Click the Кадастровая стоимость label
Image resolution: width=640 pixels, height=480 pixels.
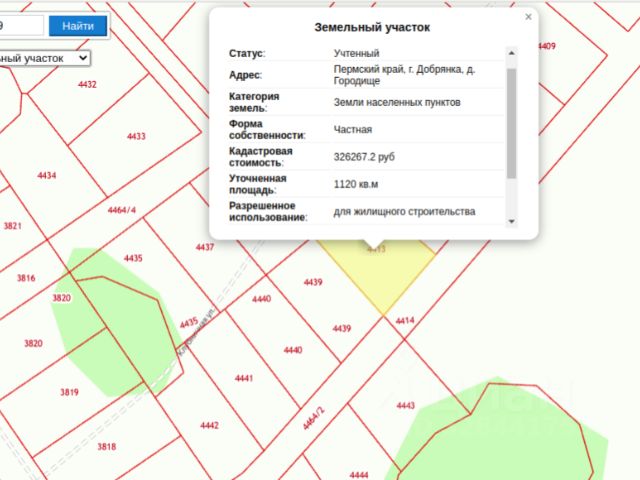pos(260,157)
